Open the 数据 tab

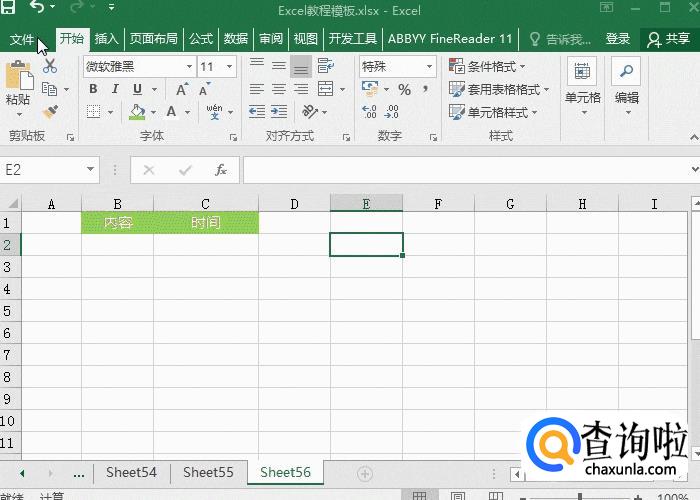click(236, 39)
